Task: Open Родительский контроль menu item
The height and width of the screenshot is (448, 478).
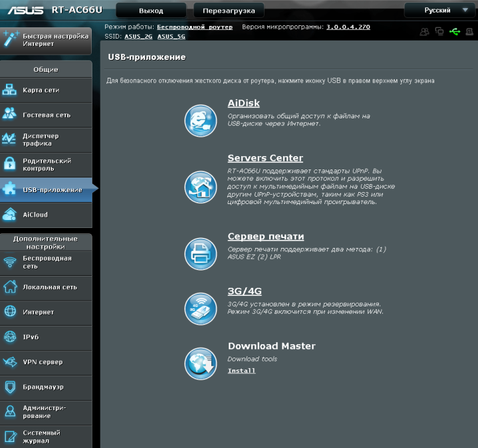Action: [x=46, y=165]
